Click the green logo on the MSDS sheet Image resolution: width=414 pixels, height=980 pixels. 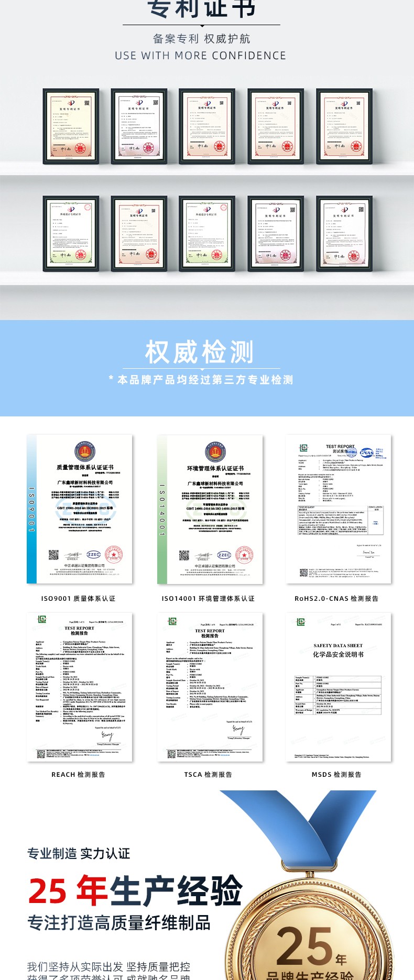click(x=301, y=622)
